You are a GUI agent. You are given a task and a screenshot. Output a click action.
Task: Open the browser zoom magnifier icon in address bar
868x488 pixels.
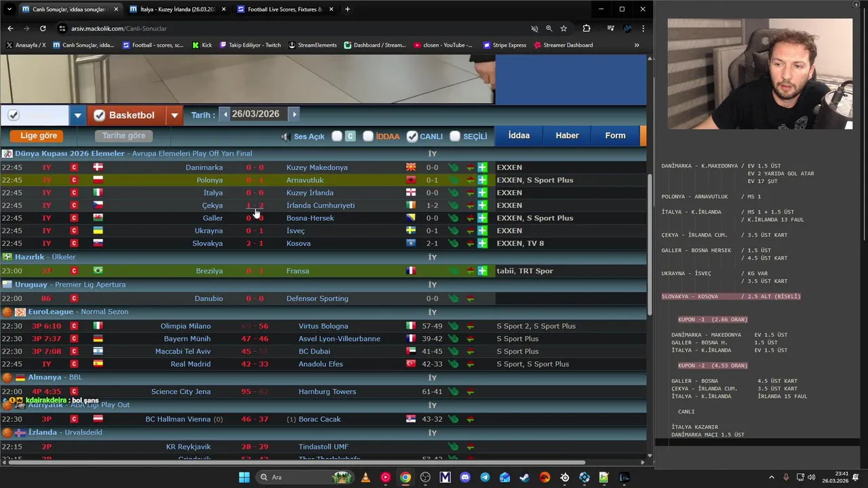549,28
